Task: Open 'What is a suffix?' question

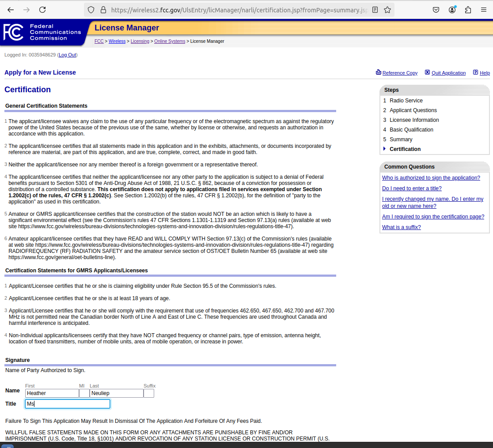Action: pyautogui.click(x=401, y=227)
